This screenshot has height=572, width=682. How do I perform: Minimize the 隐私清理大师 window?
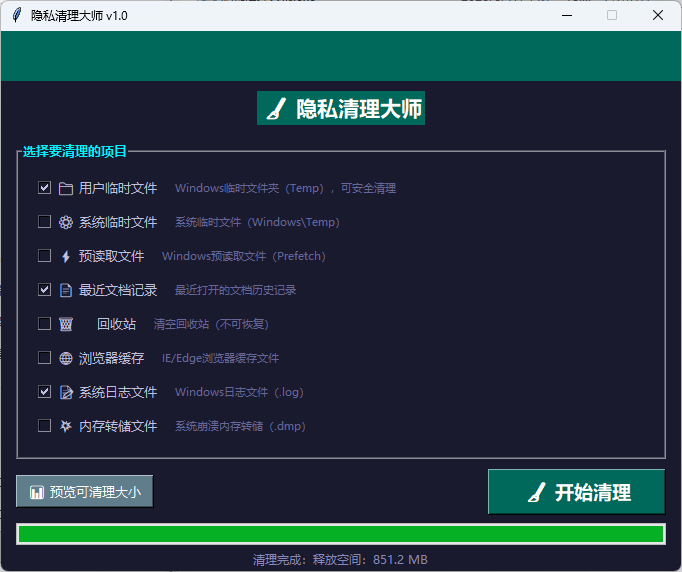[567, 15]
